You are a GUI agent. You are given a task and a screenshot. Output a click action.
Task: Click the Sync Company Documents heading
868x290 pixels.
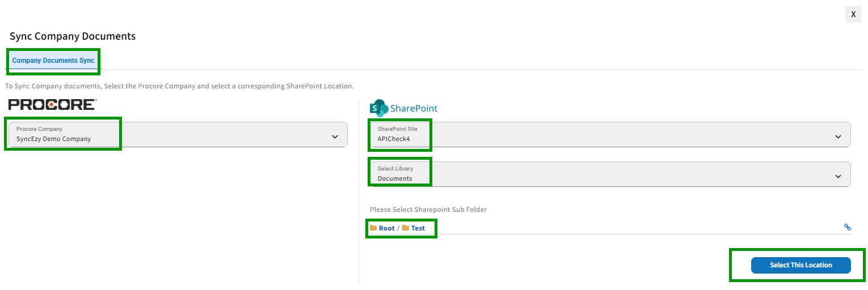tap(73, 36)
